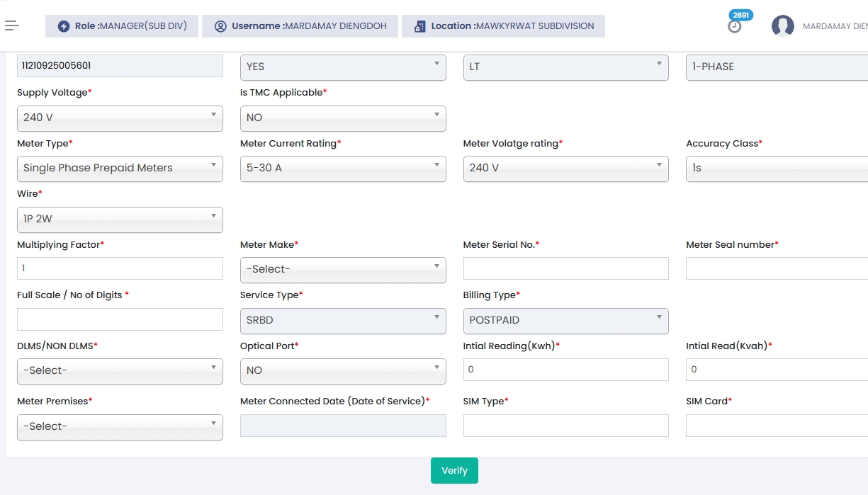Click the Location building icon
The image size is (868, 495).
point(419,26)
